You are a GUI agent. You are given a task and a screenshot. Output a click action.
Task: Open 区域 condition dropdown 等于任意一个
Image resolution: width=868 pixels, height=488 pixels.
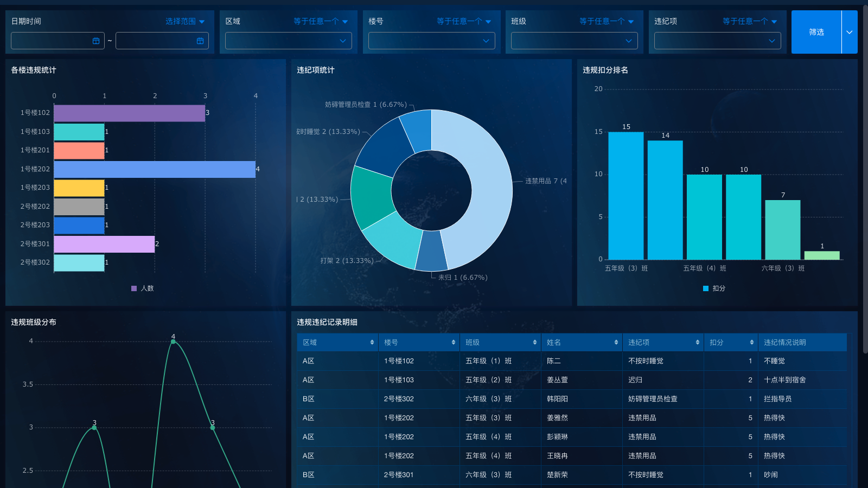tap(321, 21)
